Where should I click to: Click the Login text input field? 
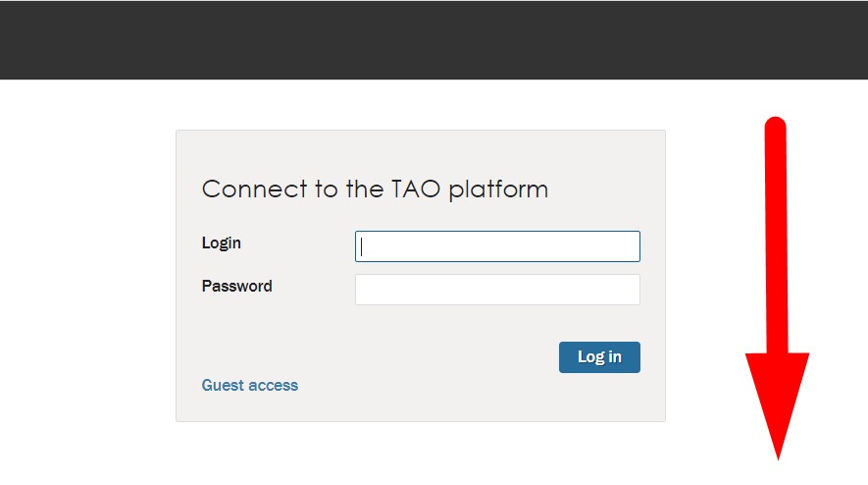pyautogui.click(x=497, y=246)
